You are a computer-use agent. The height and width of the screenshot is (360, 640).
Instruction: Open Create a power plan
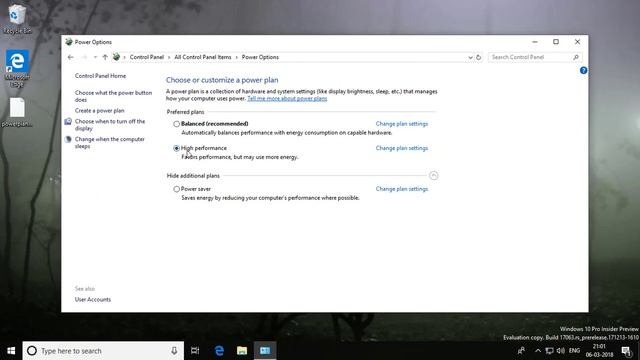point(100,111)
